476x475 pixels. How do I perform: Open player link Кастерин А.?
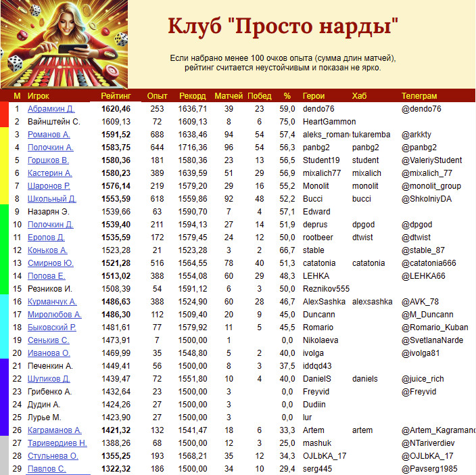(50, 173)
